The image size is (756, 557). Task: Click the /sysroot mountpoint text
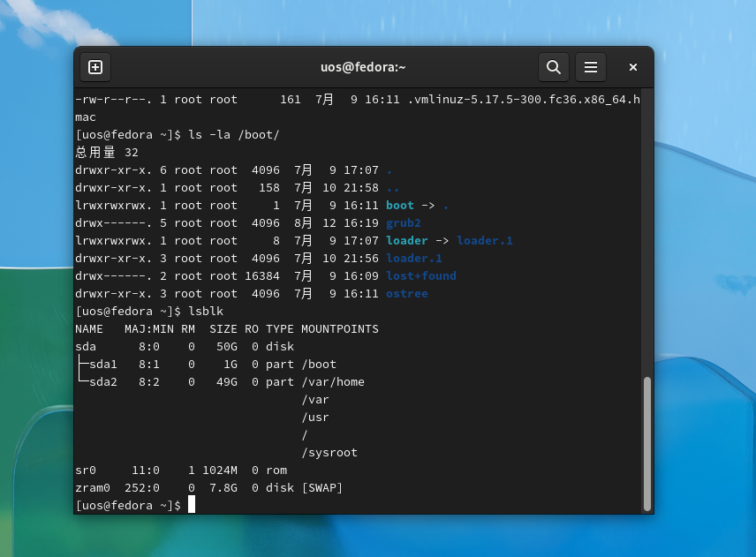point(329,453)
